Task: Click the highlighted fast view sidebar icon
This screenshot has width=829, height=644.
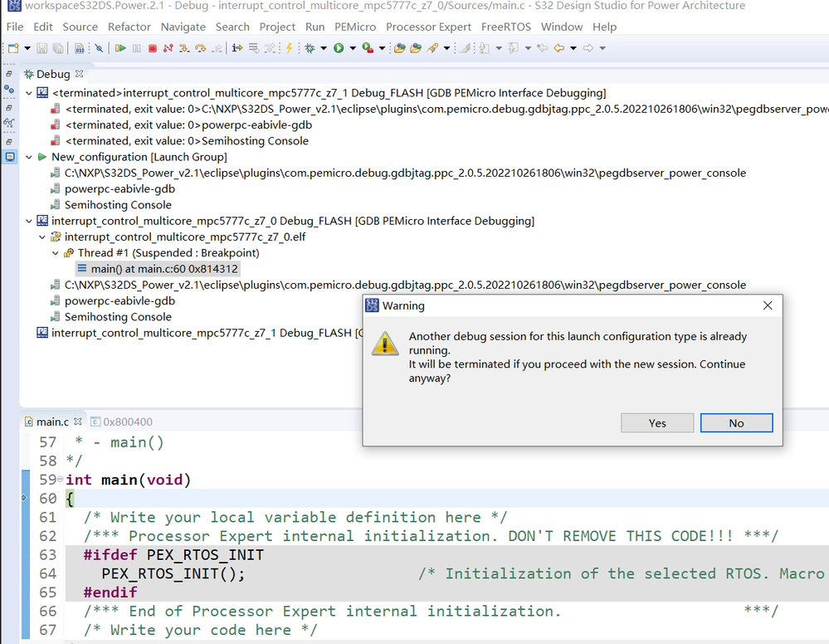Action: (9, 157)
